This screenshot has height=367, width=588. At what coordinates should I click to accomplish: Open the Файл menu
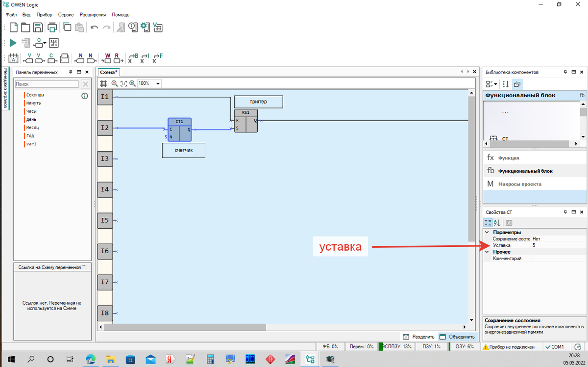11,15
